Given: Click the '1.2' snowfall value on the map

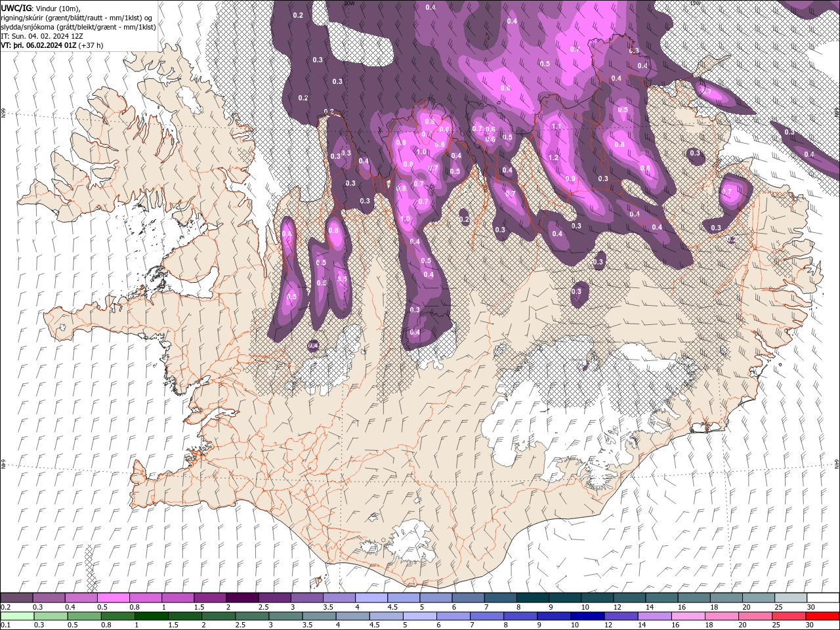Looking at the screenshot, I should pyautogui.click(x=553, y=157).
